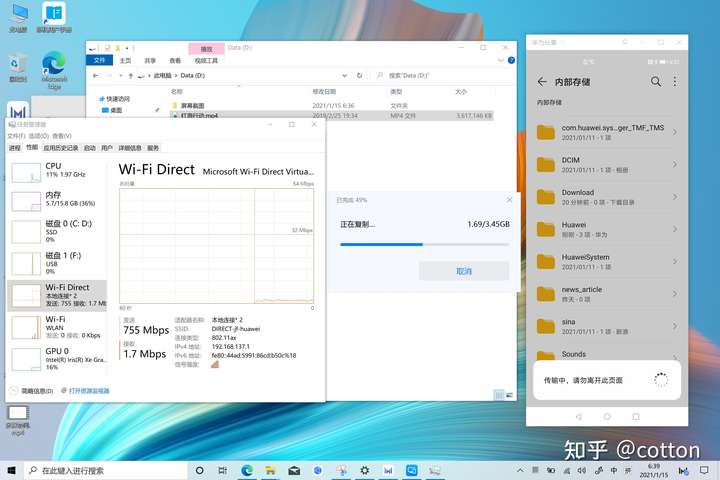Open Task Manager 文件(F) menu
The image size is (720, 480).
click(17, 136)
